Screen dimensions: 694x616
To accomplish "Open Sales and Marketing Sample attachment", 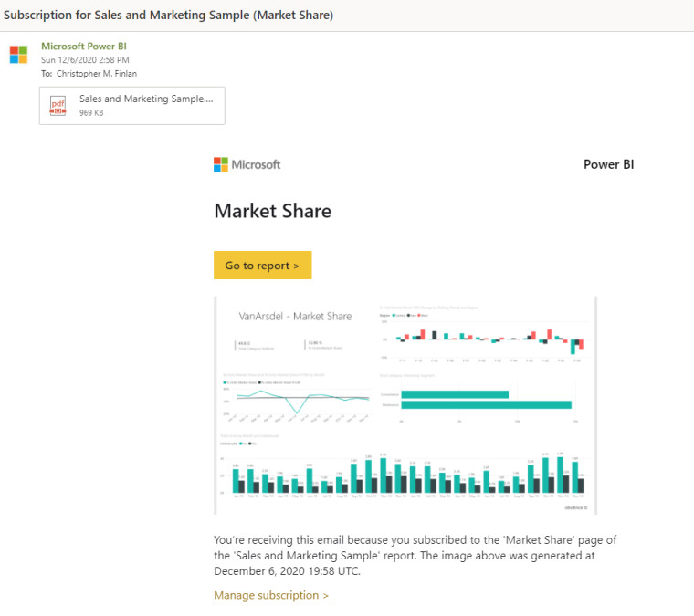I will [x=131, y=106].
